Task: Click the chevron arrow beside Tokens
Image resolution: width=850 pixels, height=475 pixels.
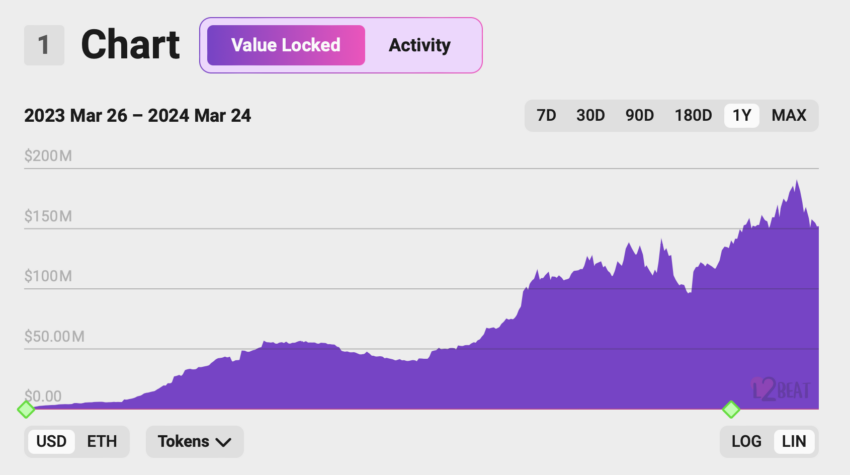Action: (x=223, y=442)
